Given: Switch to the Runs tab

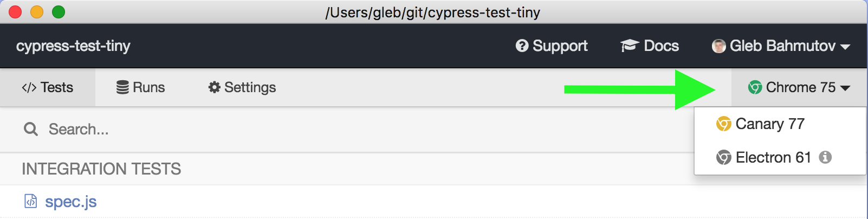Looking at the screenshot, I should [141, 87].
